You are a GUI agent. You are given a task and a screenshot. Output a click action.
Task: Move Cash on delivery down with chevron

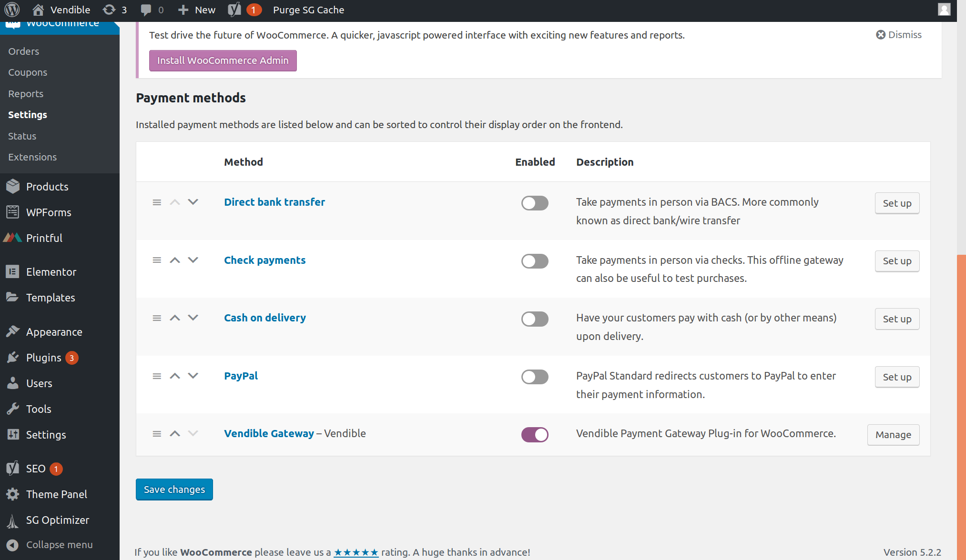click(x=193, y=318)
